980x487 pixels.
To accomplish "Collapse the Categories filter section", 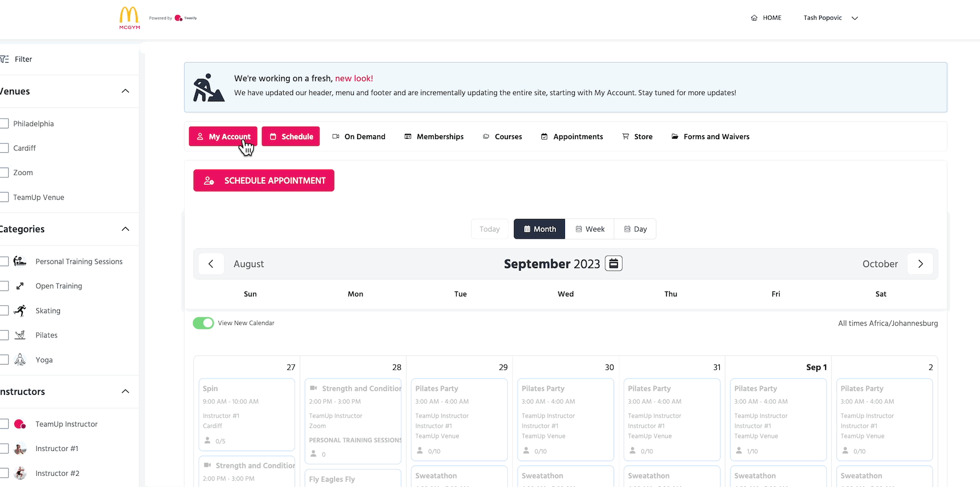I will [125, 229].
